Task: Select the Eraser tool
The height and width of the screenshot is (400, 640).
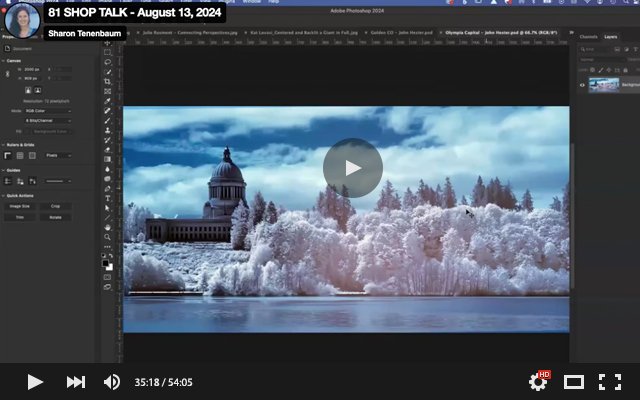Action: pos(107,150)
